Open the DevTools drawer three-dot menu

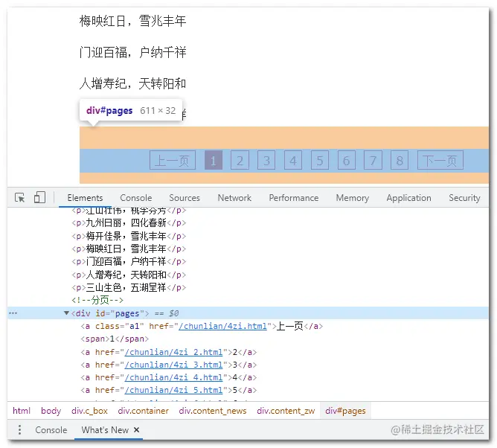19,429
